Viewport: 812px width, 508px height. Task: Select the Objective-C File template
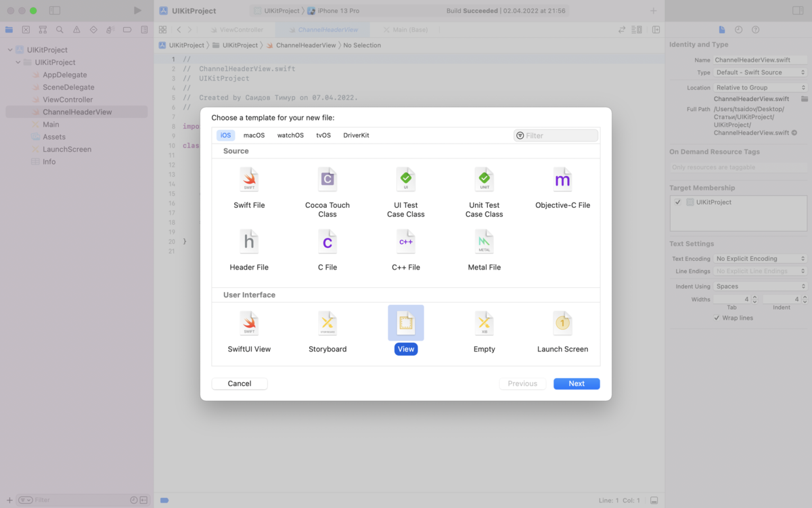tap(562, 188)
